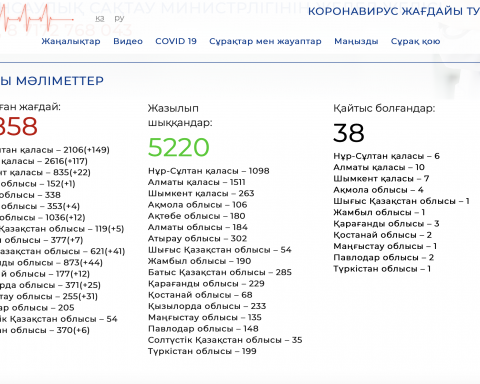Click confirmed cases entry 119(+5)

(109, 229)
